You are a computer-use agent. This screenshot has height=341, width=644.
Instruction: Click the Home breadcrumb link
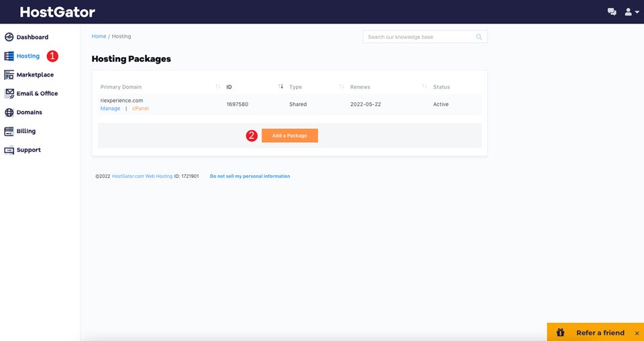coord(99,36)
